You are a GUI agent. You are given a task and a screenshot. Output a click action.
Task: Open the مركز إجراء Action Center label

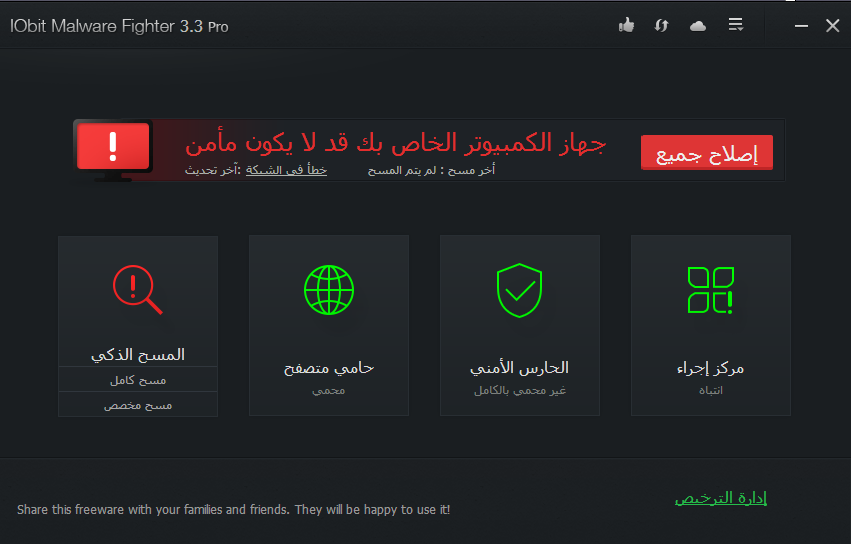point(711,367)
